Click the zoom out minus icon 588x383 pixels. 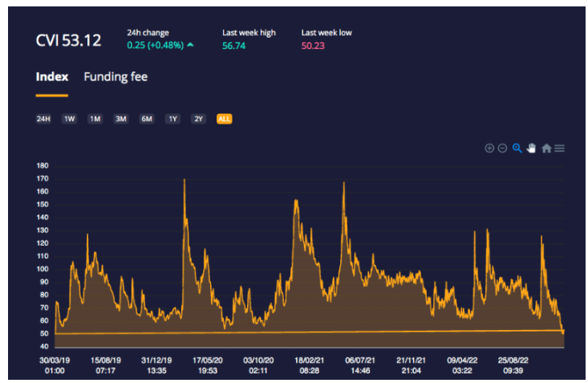pyautogui.click(x=502, y=149)
